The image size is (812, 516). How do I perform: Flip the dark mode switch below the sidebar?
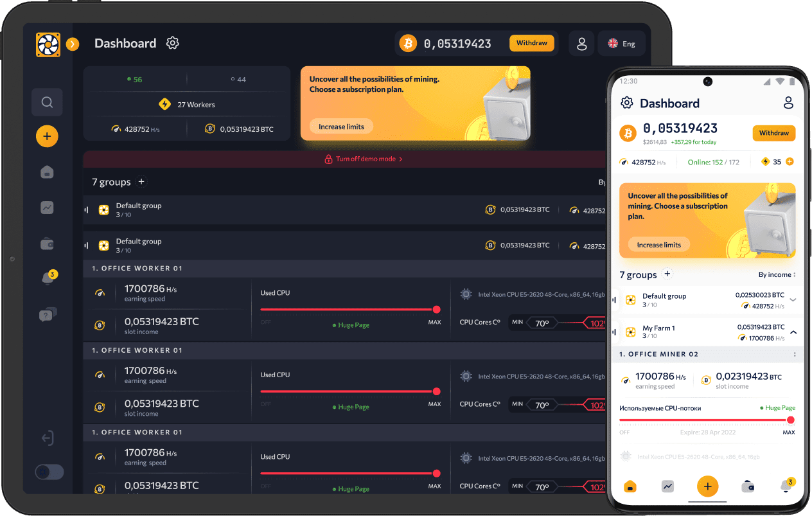coord(49,472)
